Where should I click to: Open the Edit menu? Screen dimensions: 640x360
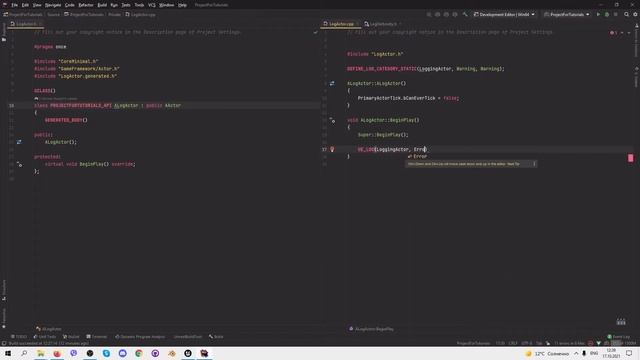[x=25, y=5]
